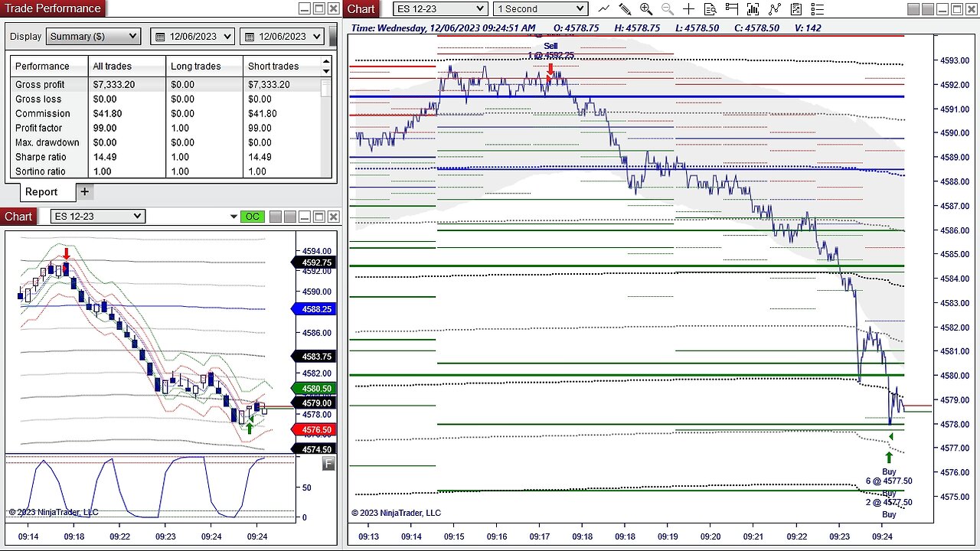
Task: Select the Gross profit row
Action: [x=165, y=85]
